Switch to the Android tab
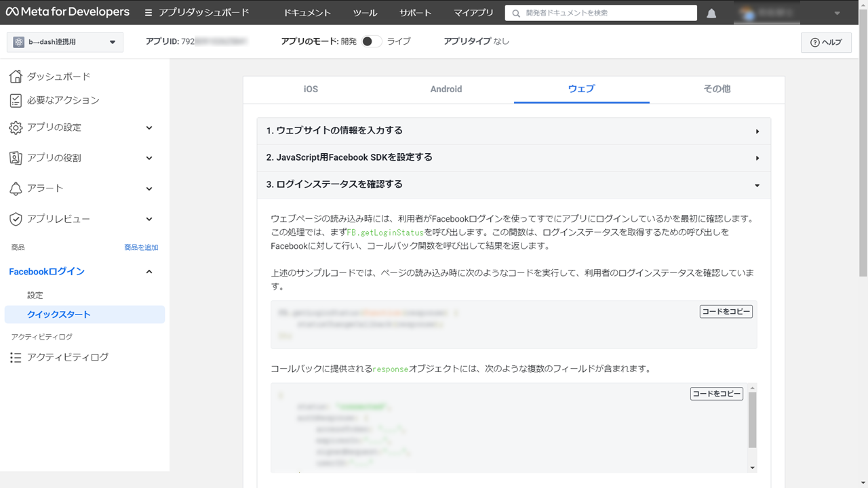868x488 pixels. (x=446, y=89)
